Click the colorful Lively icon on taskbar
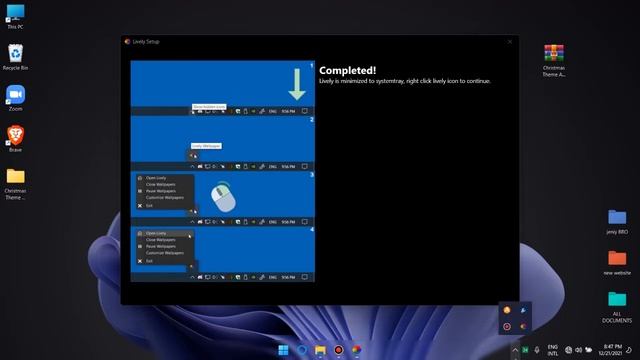640x360 pixels. point(357,350)
